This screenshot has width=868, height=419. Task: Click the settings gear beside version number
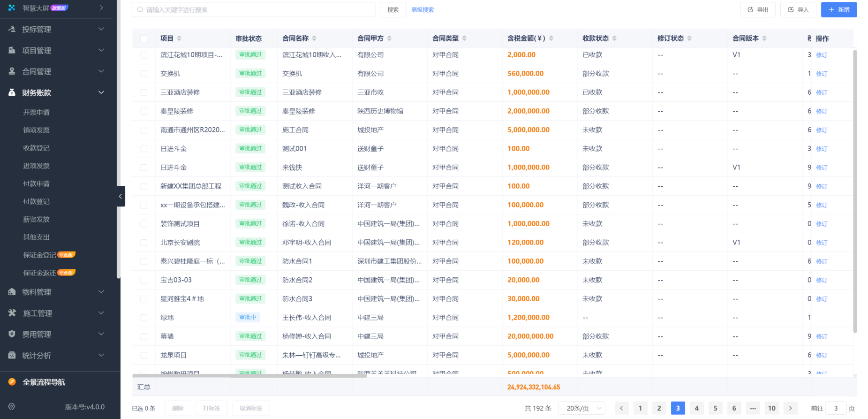12,407
